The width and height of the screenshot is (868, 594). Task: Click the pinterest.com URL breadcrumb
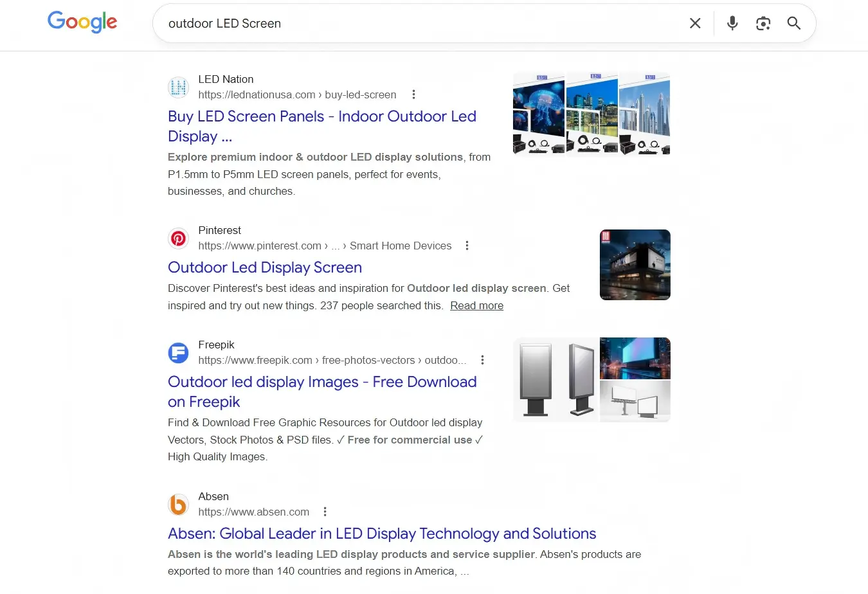coord(325,246)
